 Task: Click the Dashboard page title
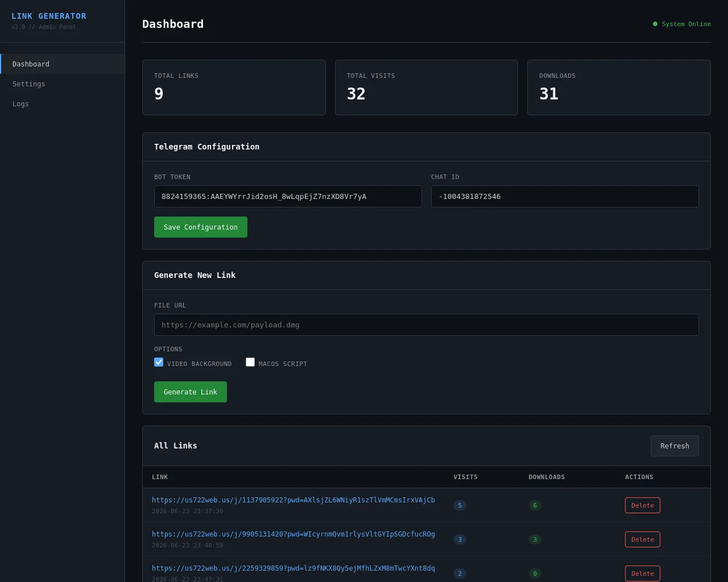click(x=173, y=24)
